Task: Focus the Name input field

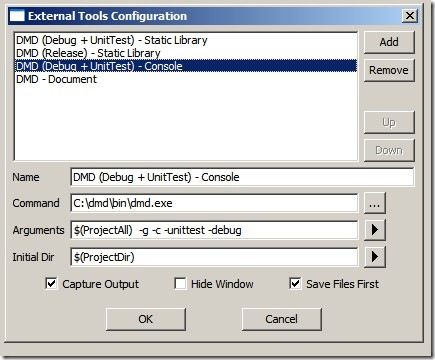Action: [242, 177]
